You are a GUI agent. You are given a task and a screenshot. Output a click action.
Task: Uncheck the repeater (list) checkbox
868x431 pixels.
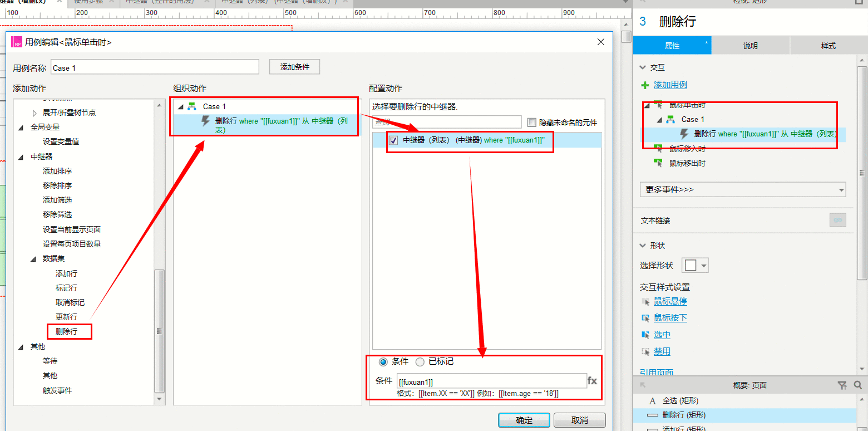[x=394, y=140]
